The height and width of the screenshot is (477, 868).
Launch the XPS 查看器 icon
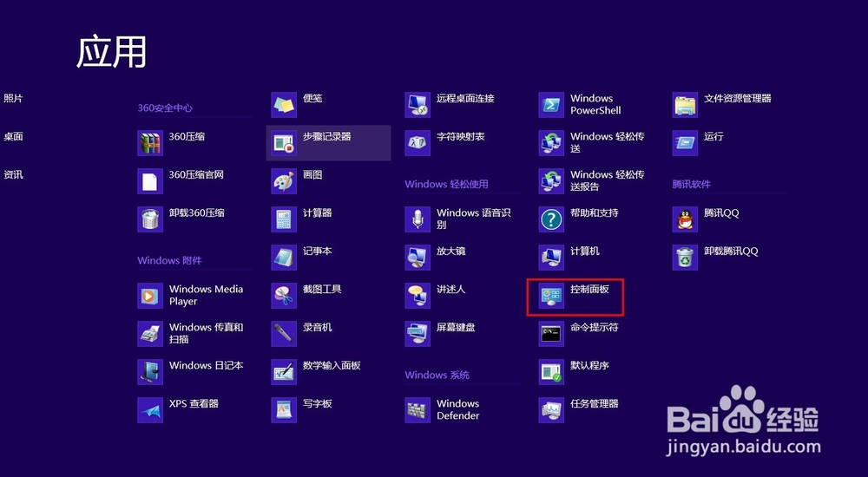150,410
